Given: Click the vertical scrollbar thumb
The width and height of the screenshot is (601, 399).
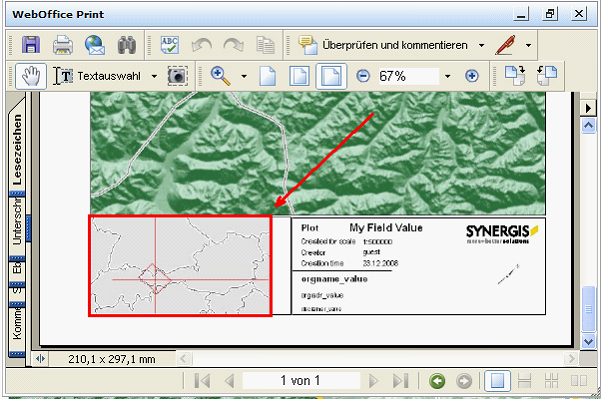Looking at the screenshot, I should pos(588,309).
